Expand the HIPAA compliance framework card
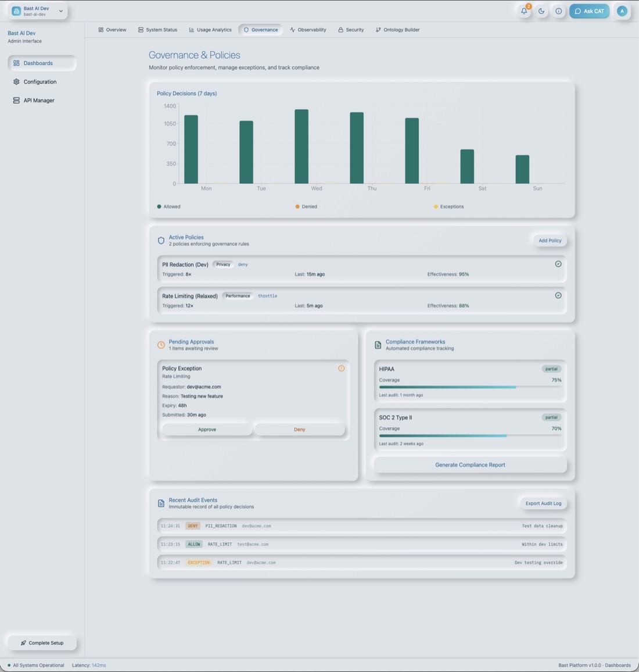Viewport: 639px width, 672px height. tap(471, 381)
